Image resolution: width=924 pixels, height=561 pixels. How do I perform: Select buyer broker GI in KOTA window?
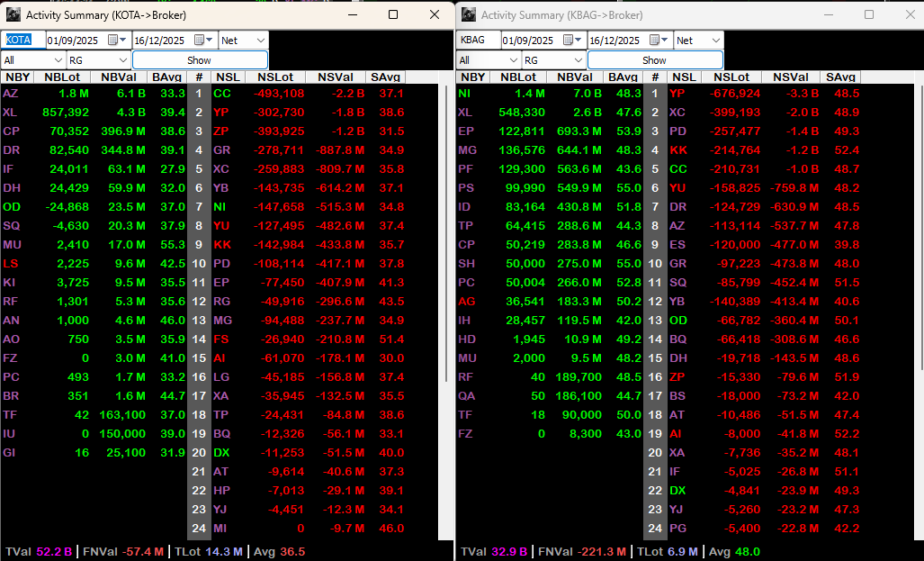pyautogui.click(x=9, y=452)
